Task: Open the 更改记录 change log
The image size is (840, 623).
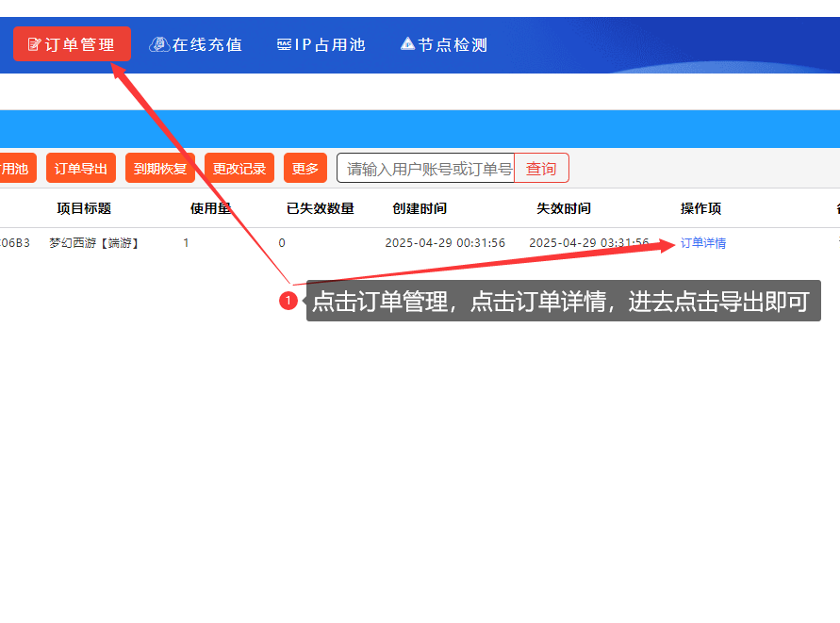Action: tap(239, 169)
